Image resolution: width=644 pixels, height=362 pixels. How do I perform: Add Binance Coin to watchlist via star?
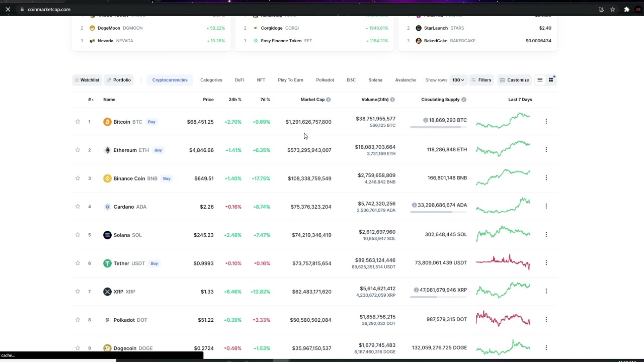tap(77, 178)
